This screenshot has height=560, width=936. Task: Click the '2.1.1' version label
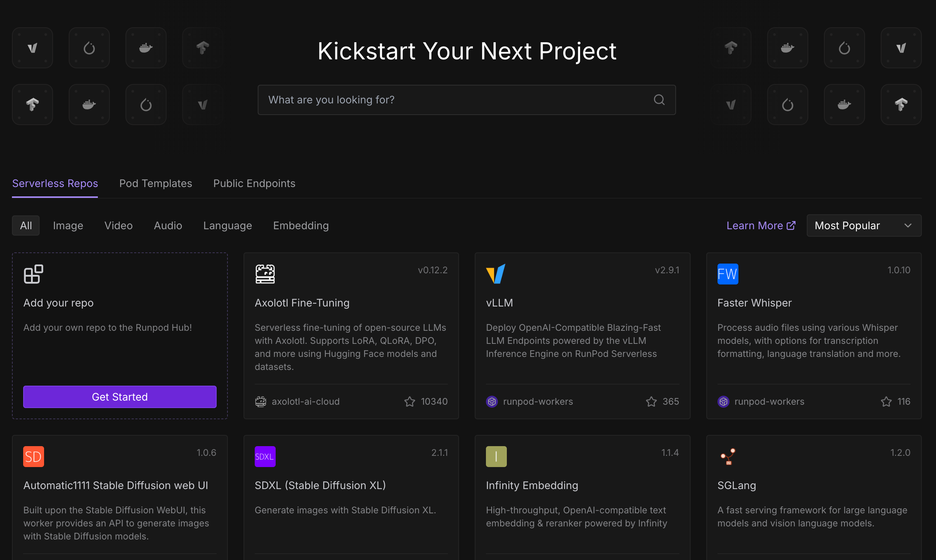(439, 453)
